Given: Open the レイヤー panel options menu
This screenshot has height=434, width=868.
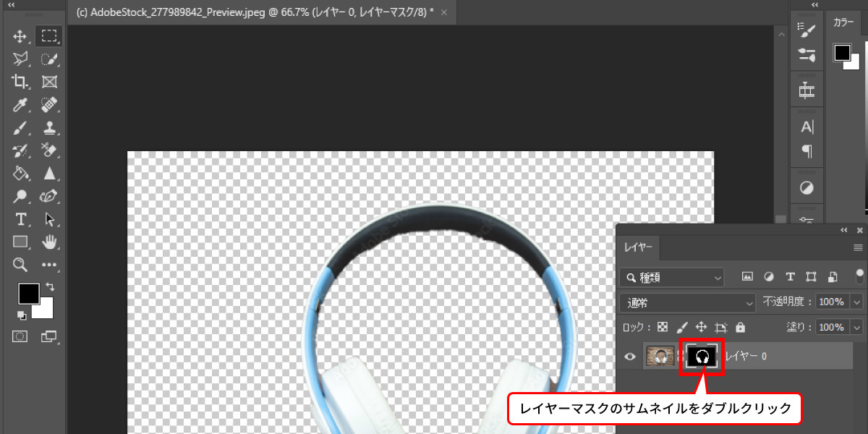Looking at the screenshot, I should pyautogui.click(x=858, y=248).
